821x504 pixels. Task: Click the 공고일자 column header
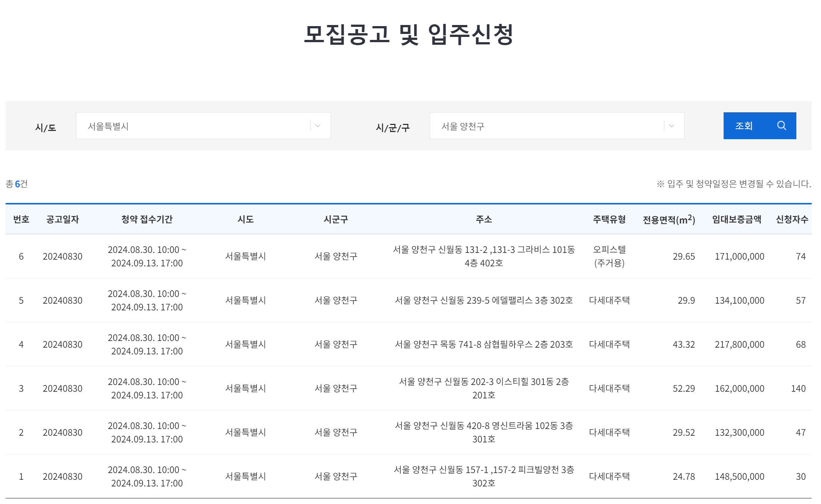coord(63,219)
